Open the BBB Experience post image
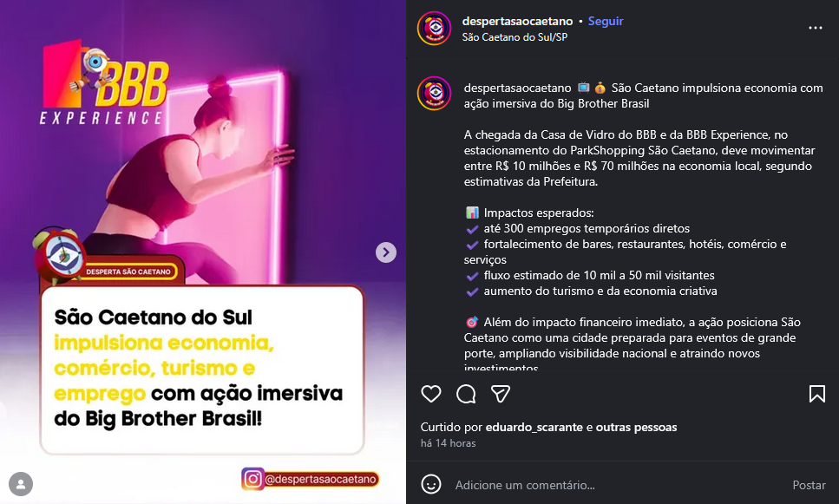Image resolution: width=839 pixels, height=504 pixels. [x=203, y=252]
